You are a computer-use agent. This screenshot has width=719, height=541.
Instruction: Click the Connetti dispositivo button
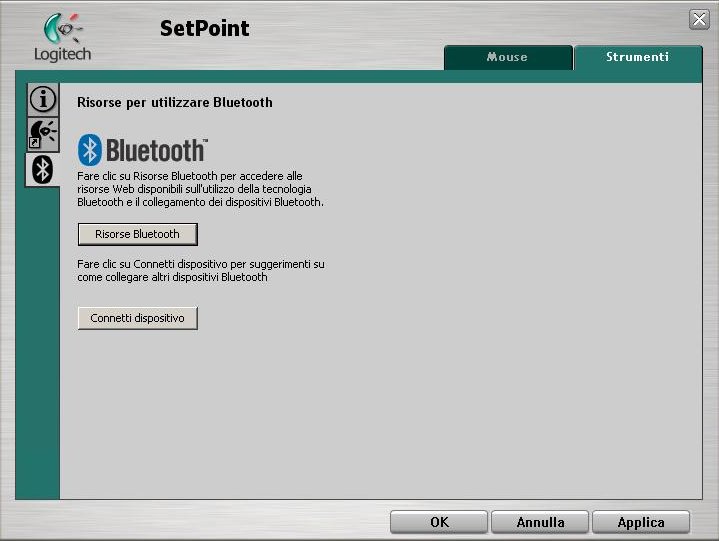pyautogui.click(x=138, y=318)
